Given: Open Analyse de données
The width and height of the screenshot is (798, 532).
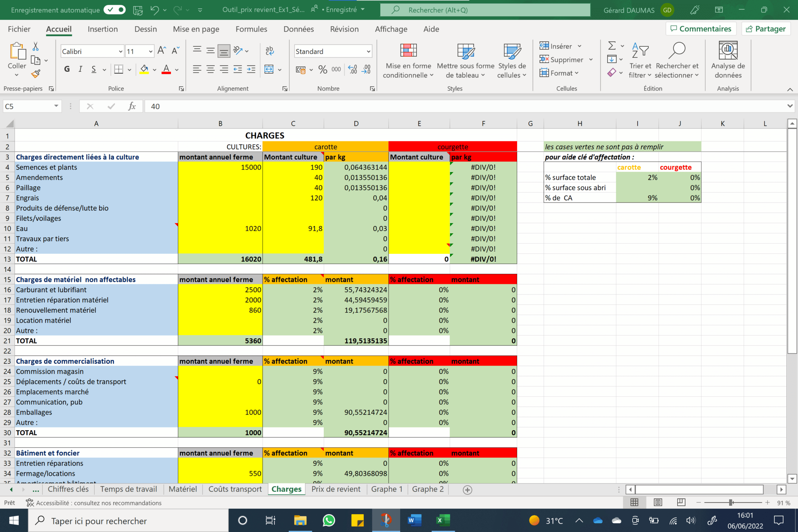Looking at the screenshot, I should pyautogui.click(x=728, y=60).
